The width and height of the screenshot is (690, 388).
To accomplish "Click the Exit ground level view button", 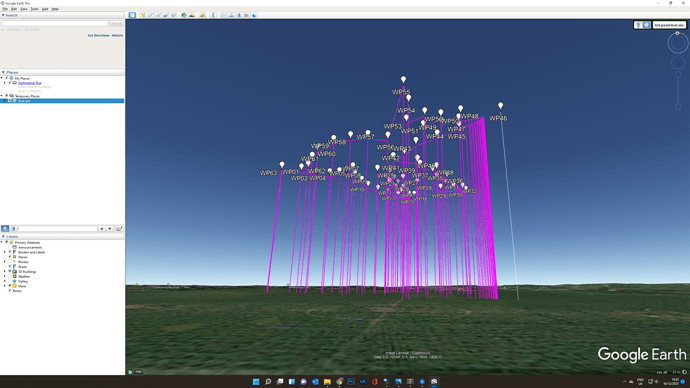I will (669, 25).
